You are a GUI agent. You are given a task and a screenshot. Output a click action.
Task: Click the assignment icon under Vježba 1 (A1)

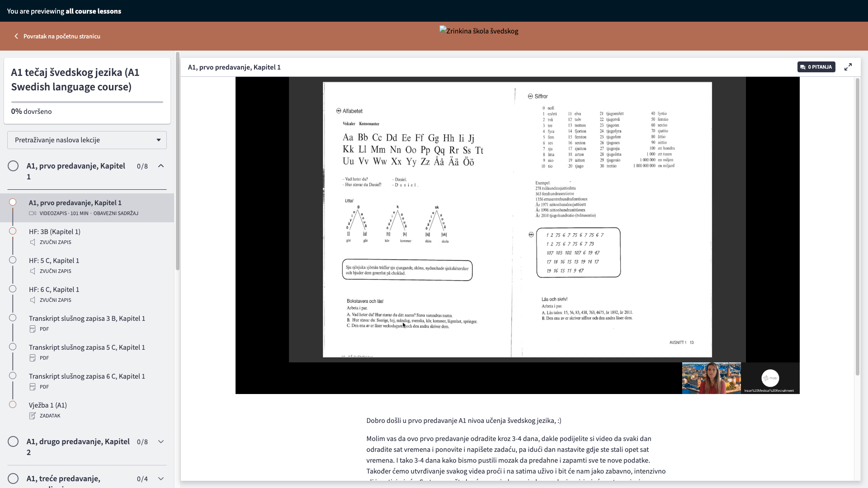pyautogui.click(x=33, y=416)
